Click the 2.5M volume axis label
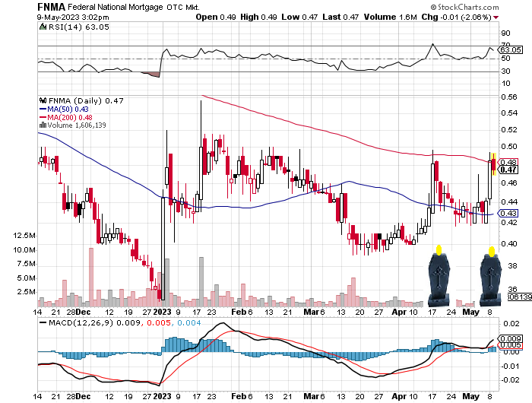The height and width of the screenshot is (403, 532). click(x=27, y=292)
